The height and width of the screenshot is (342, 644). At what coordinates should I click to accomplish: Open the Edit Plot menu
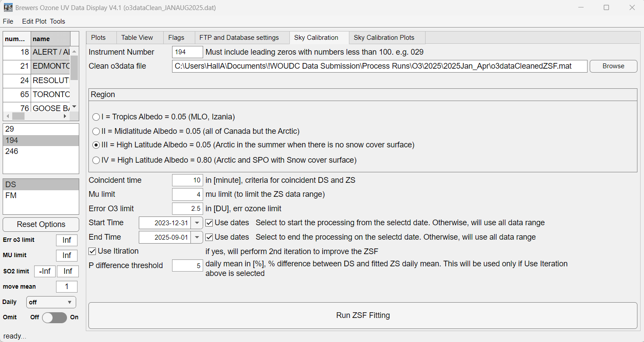35,21
